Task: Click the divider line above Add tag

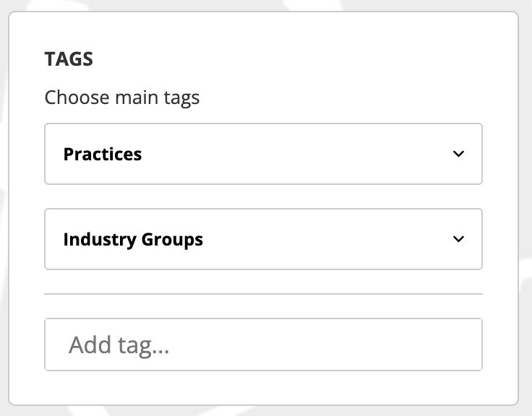Action: click(263, 294)
